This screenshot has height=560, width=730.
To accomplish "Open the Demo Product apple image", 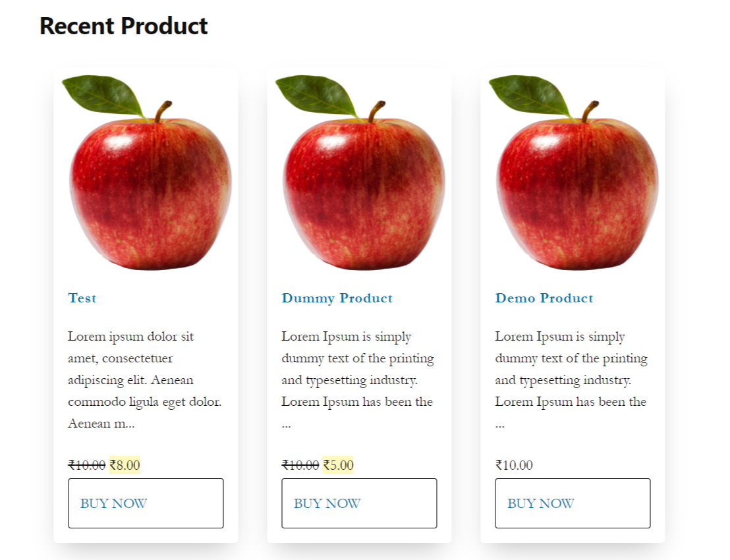I will 573,172.
